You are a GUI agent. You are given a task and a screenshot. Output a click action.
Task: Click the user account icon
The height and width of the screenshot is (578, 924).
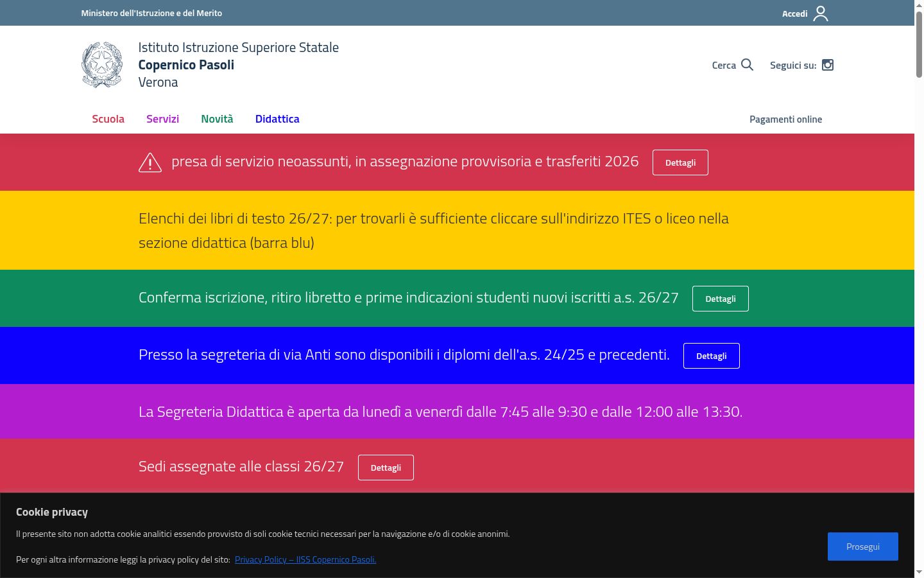(x=821, y=13)
